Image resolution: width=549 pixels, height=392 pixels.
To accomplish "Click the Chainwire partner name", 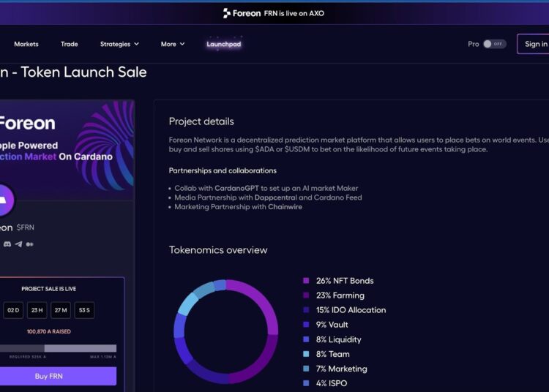I will point(285,207).
